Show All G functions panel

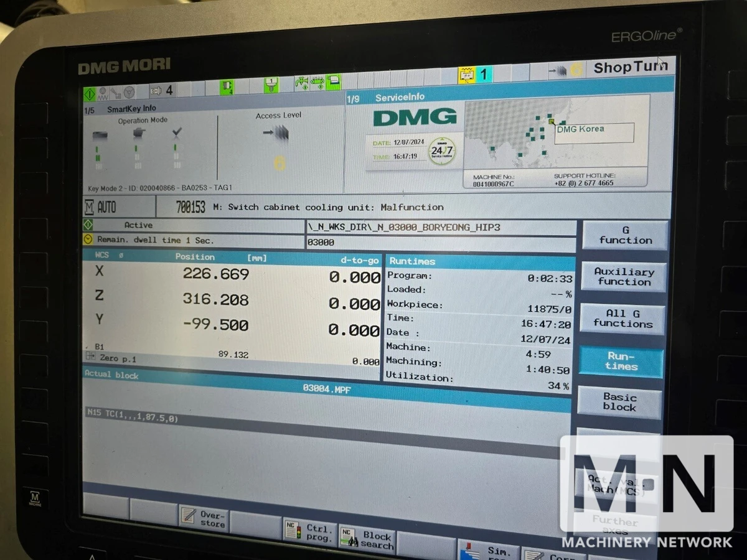(622, 319)
